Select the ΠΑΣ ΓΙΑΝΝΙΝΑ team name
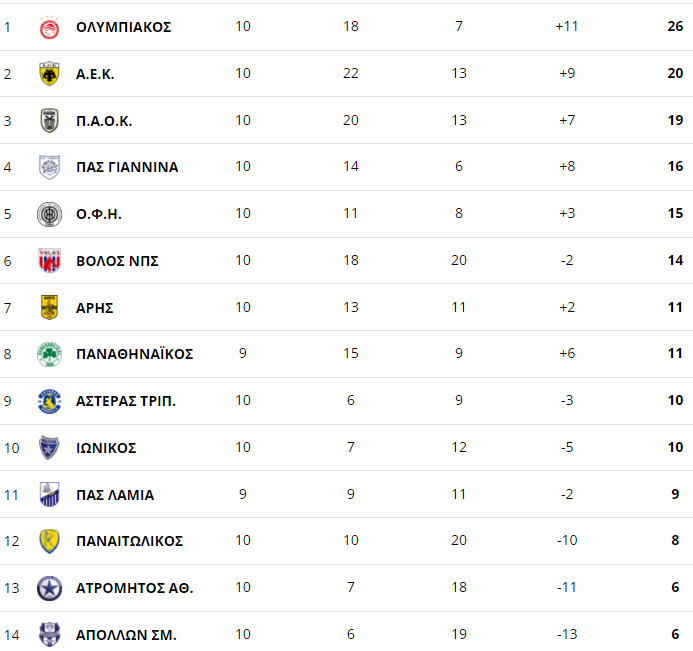 click(x=127, y=167)
